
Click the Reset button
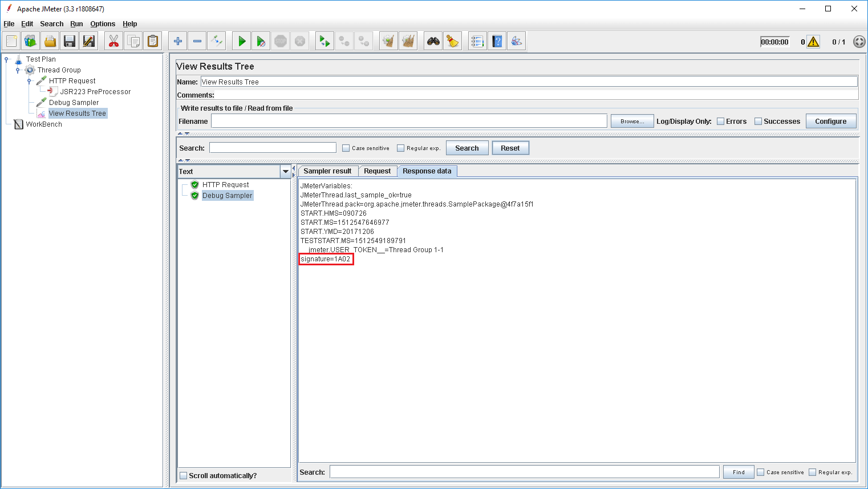point(510,148)
